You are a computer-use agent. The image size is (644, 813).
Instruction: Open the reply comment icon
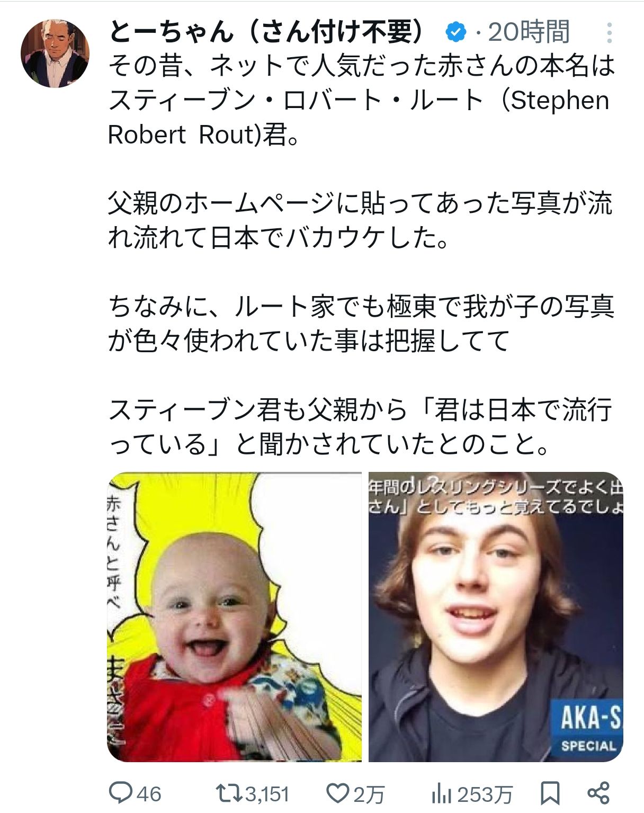pyautogui.click(x=121, y=793)
